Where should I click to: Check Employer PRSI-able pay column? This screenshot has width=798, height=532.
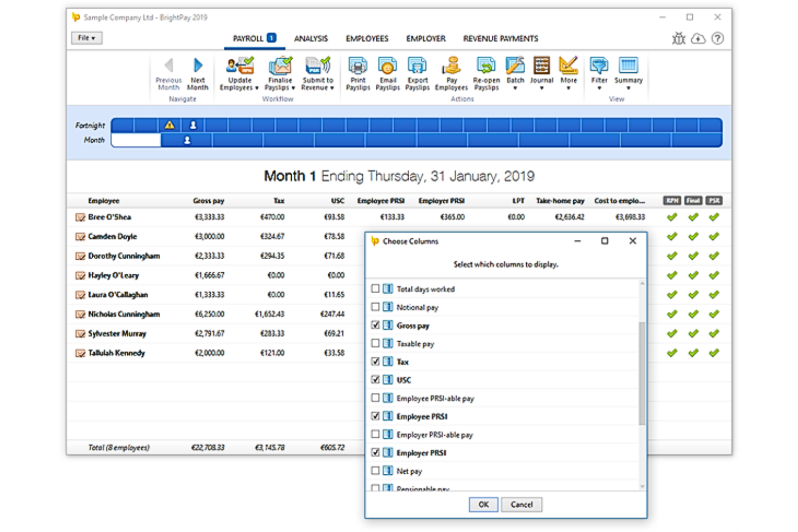tap(375, 434)
